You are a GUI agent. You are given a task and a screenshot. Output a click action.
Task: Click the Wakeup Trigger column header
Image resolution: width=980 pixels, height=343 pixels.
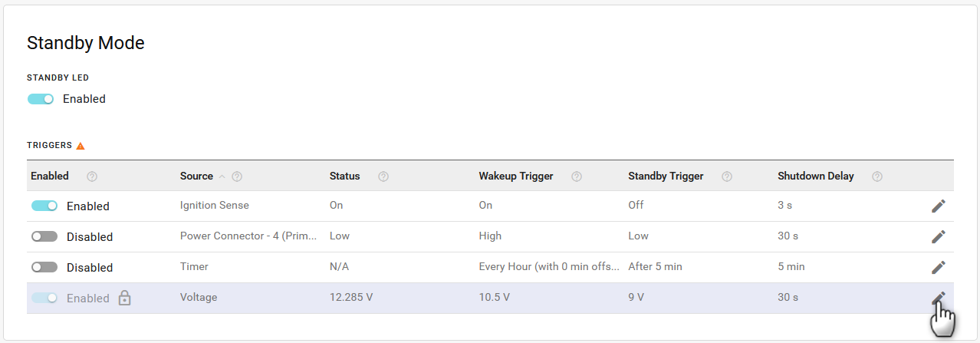[x=516, y=176]
